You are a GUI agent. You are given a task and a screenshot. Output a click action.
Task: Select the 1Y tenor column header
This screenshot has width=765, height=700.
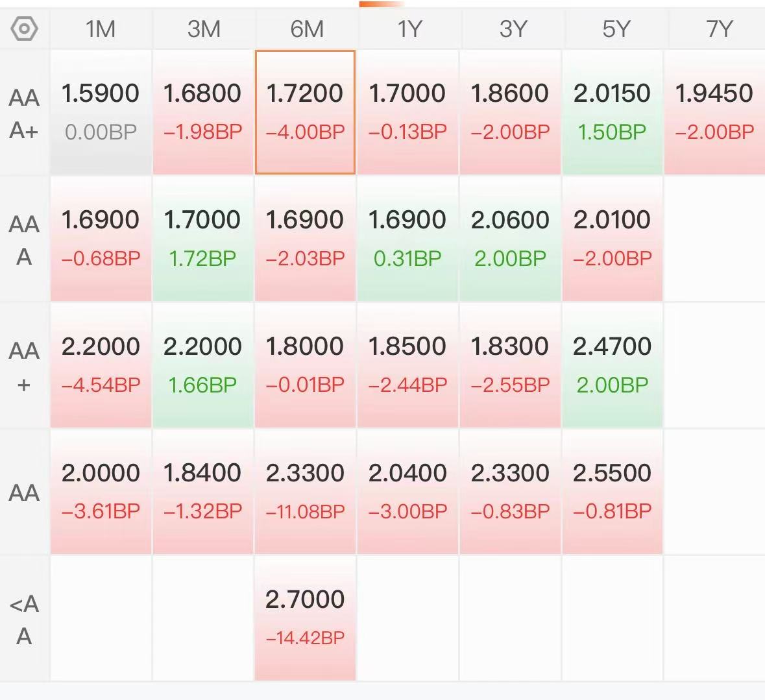point(409,29)
